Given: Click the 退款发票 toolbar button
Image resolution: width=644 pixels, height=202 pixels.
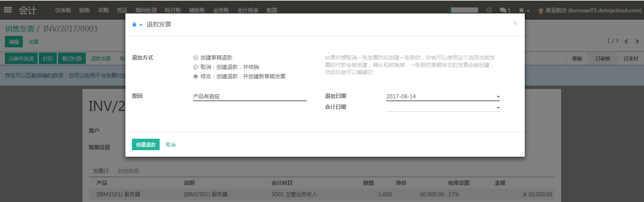Looking at the screenshot, I should pyautogui.click(x=101, y=58).
